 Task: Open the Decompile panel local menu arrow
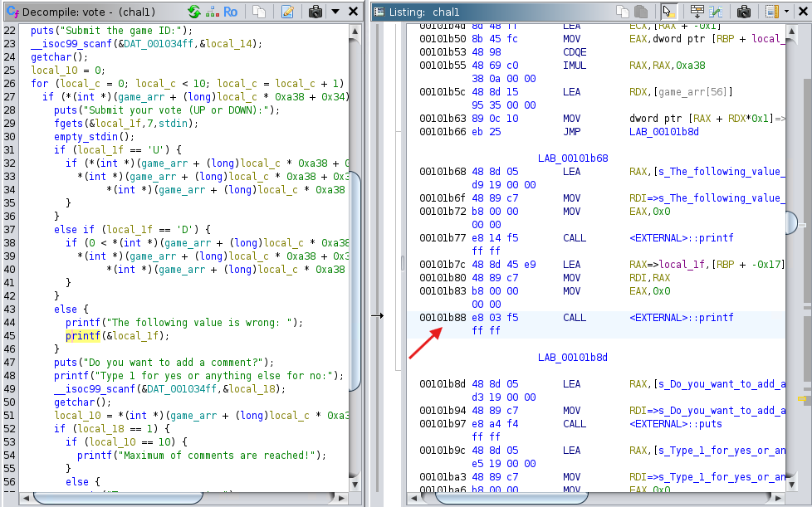pyautogui.click(x=335, y=12)
